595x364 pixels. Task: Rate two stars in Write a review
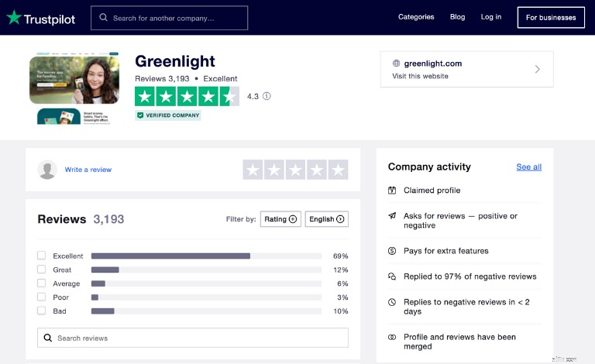point(274,170)
